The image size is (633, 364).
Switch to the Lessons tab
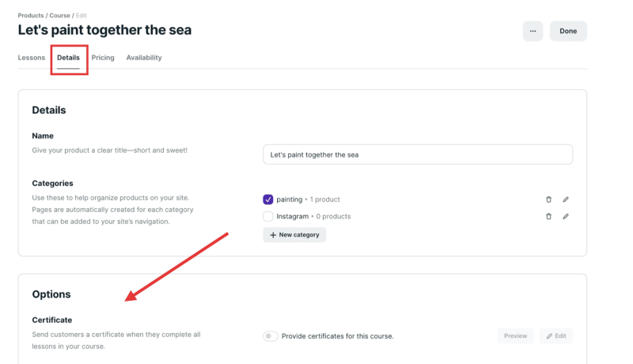32,58
